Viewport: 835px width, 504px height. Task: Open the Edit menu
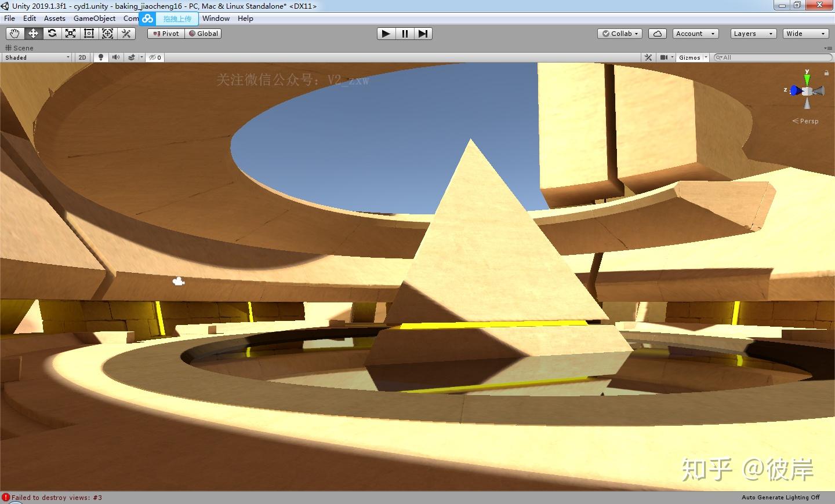30,19
